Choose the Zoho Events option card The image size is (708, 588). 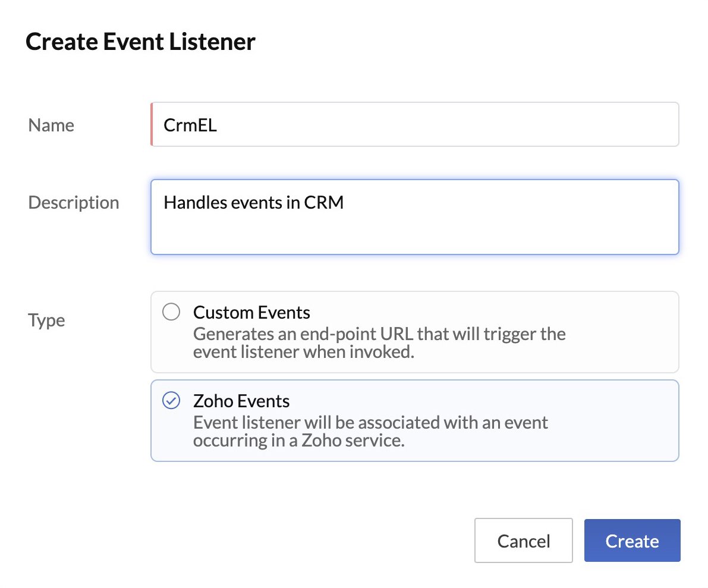point(414,420)
